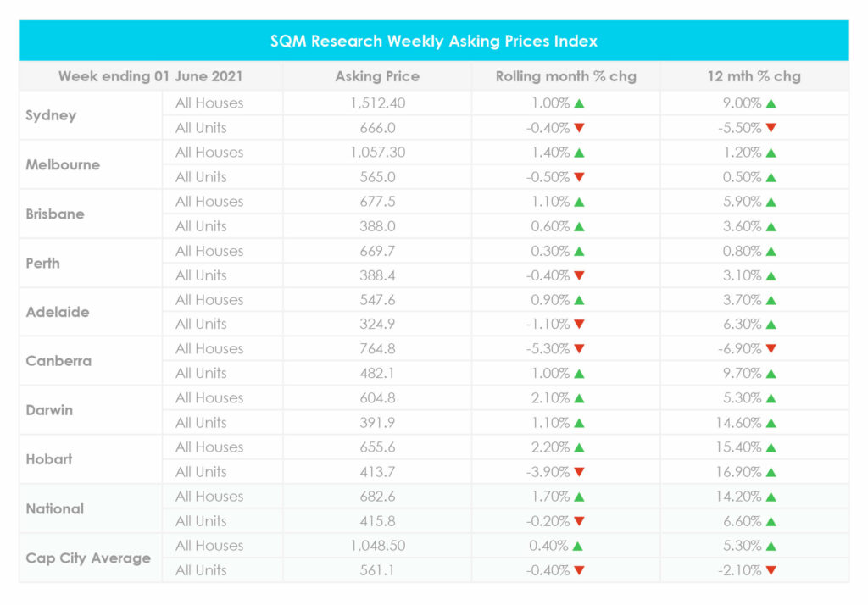Click the red down arrow for Sydney Units 12 mth
This screenshot has width=868, height=605.
[x=770, y=128]
